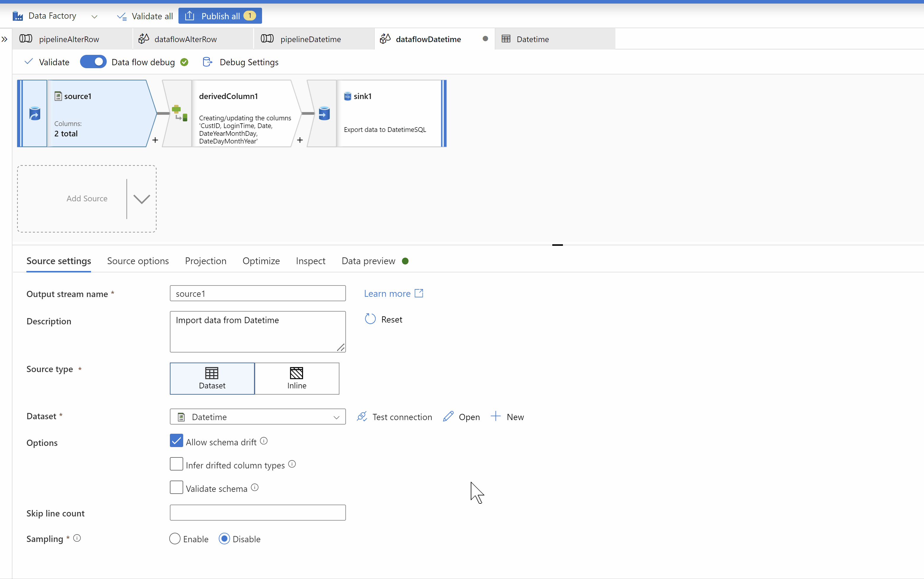
Task: Click the Reset circular arrow icon
Action: pos(370,319)
